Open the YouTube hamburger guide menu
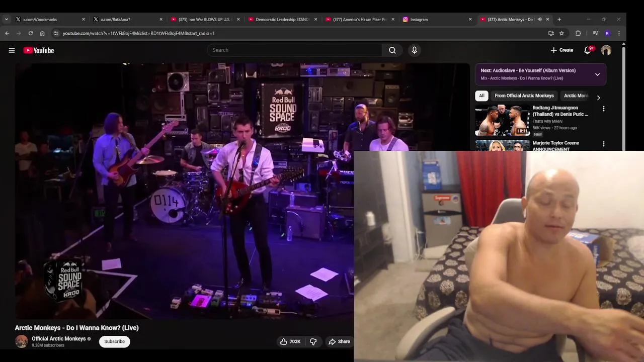 point(12,50)
